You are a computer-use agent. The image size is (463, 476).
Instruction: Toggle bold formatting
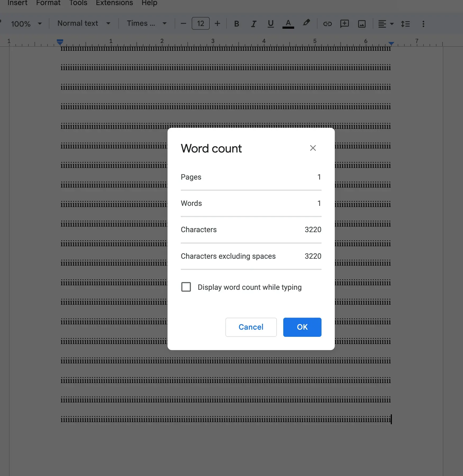point(236,24)
